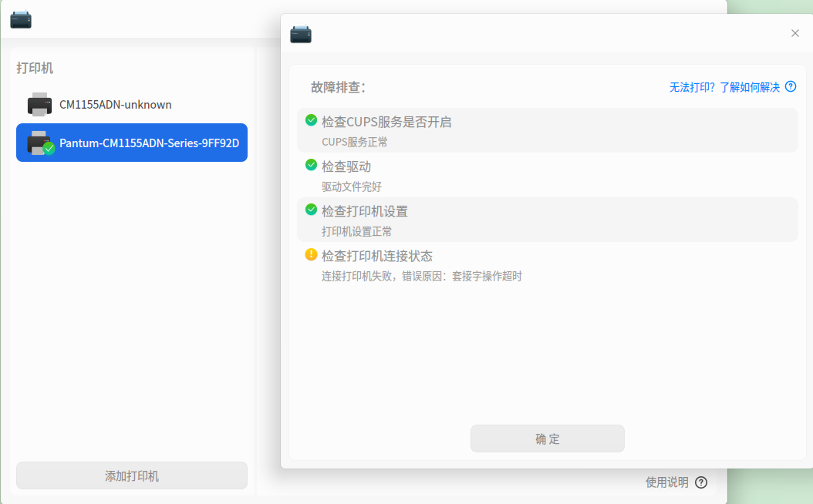Click the 打印机 sidebar heading
The image size is (813, 504).
click(x=35, y=68)
